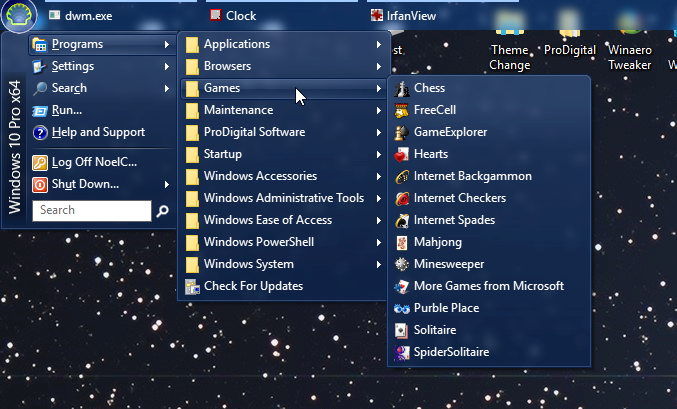Image resolution: width=677 pixels, height=409 pixels.
Task: Choose Run... from the start menu
Action: pyautogui.click(x=66, y=110)
